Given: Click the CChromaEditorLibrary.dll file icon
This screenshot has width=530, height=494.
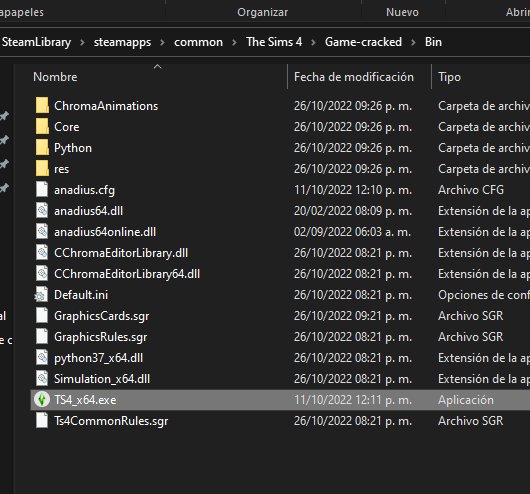Looking at the screenshot, I should coord(42,252).
